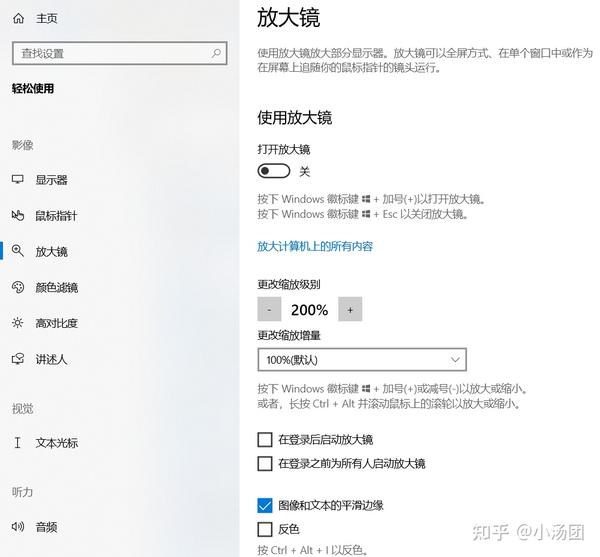600x557 pixels.
Task: Check 在登录之前为所有人启动放大镜 checkbox
Action: click(x=265, y=463)
